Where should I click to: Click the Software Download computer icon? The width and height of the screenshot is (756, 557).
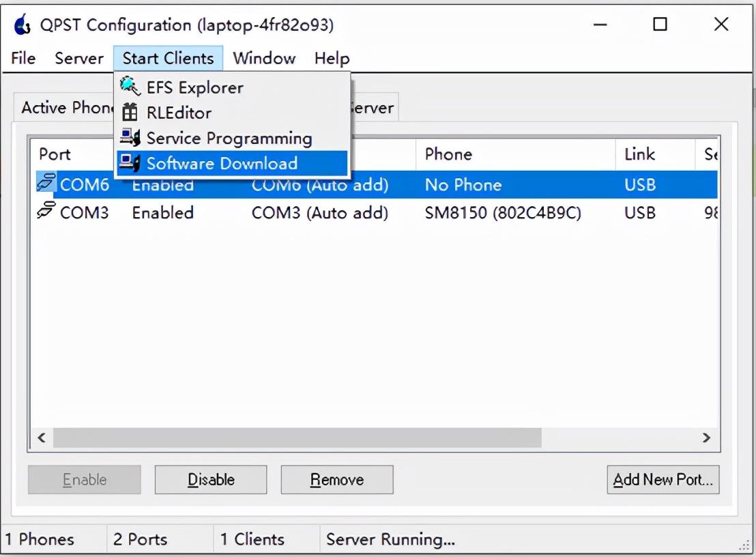[130, 162]
